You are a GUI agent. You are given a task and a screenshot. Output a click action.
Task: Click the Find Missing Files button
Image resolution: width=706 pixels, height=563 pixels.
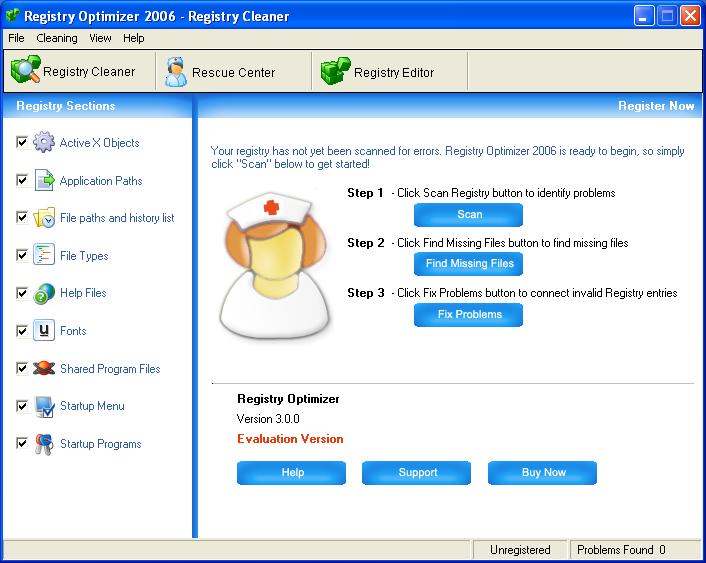coord(469,264)
